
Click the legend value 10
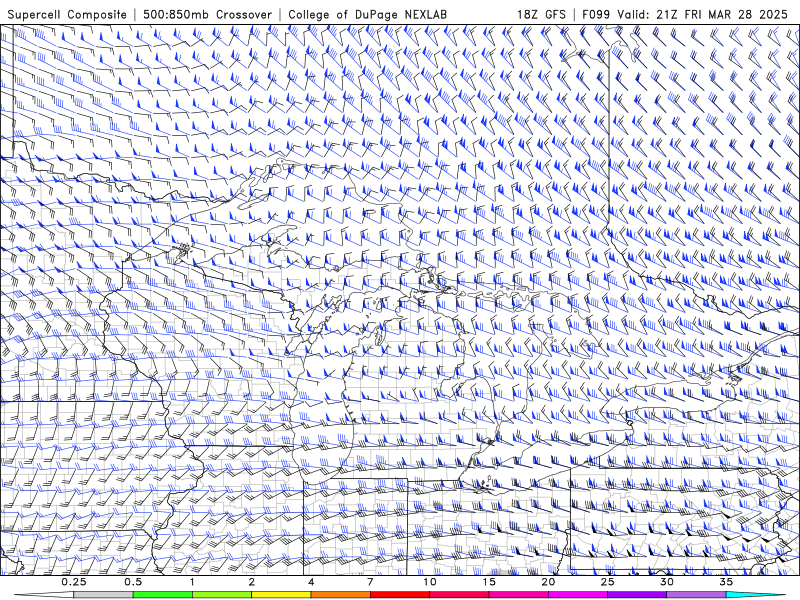tap(430, 582)
